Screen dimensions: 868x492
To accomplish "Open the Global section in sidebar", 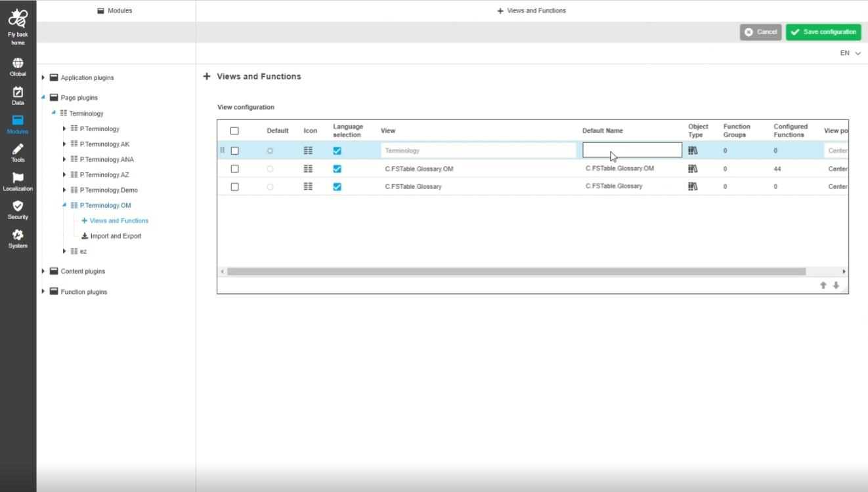I will (18, 64).
